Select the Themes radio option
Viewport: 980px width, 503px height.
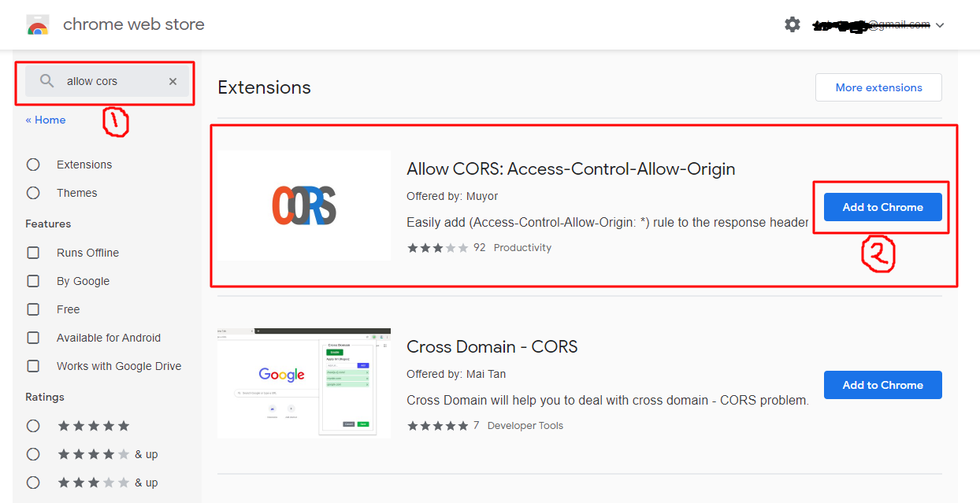coord(33,193)
